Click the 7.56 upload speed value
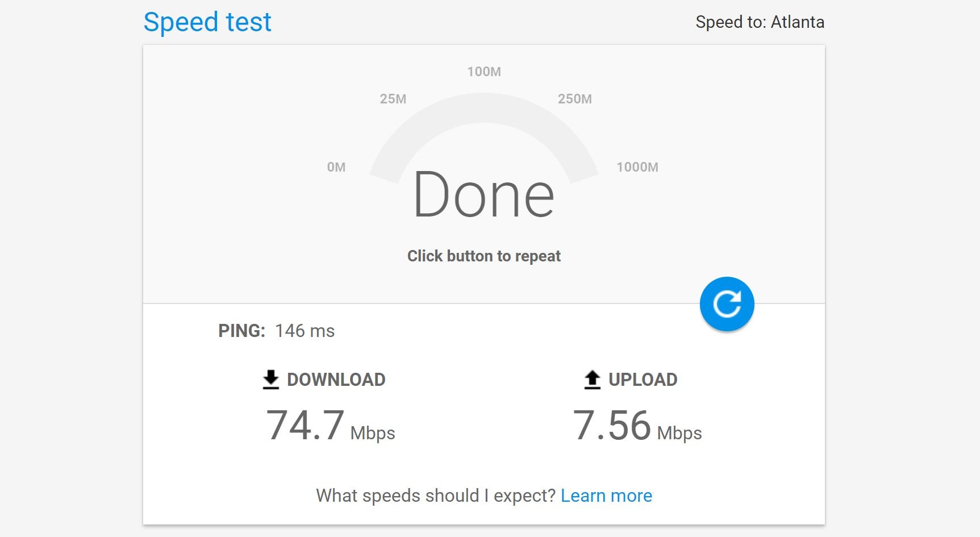980x537 pixels. 612,426
